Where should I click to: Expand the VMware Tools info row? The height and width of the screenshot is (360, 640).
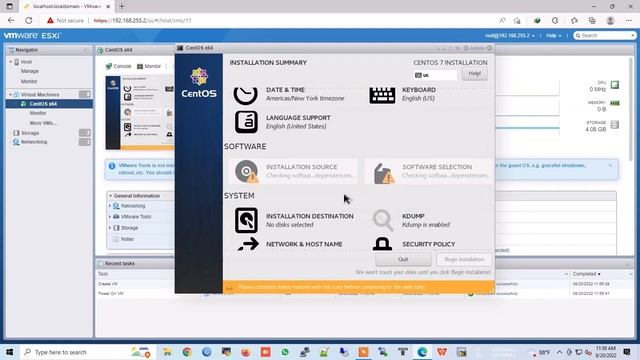click(x=110, y=217)
